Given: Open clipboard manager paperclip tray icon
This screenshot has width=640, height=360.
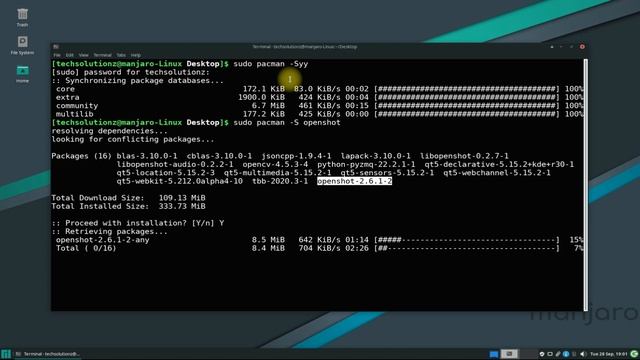Looking at the screenshot, I should (558, 354).
